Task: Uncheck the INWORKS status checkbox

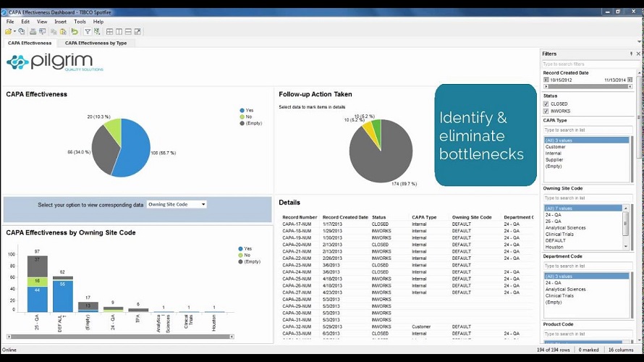Action: coord(546,111)
